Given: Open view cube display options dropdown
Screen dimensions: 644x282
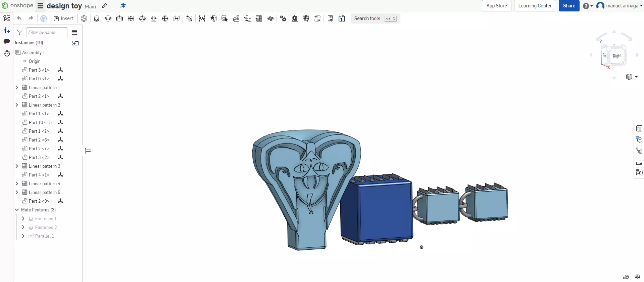Looking at the screenshot, I should (632, 77).
